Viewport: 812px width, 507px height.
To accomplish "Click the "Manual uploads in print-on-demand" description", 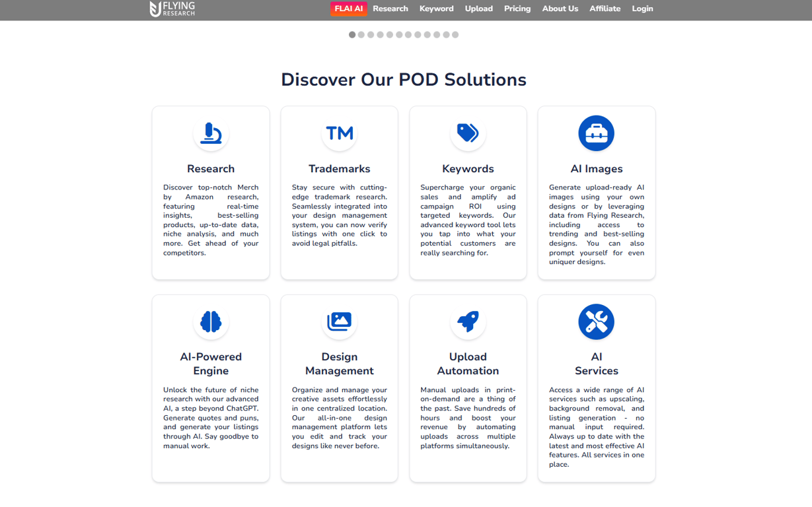I will pos(468,418).
